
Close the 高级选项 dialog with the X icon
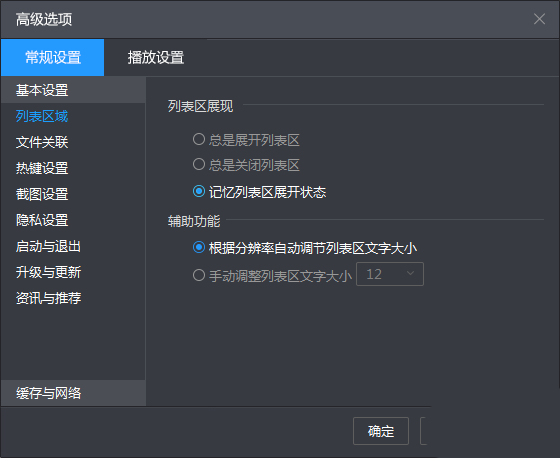pyautogui.click(x=539, y=19)
